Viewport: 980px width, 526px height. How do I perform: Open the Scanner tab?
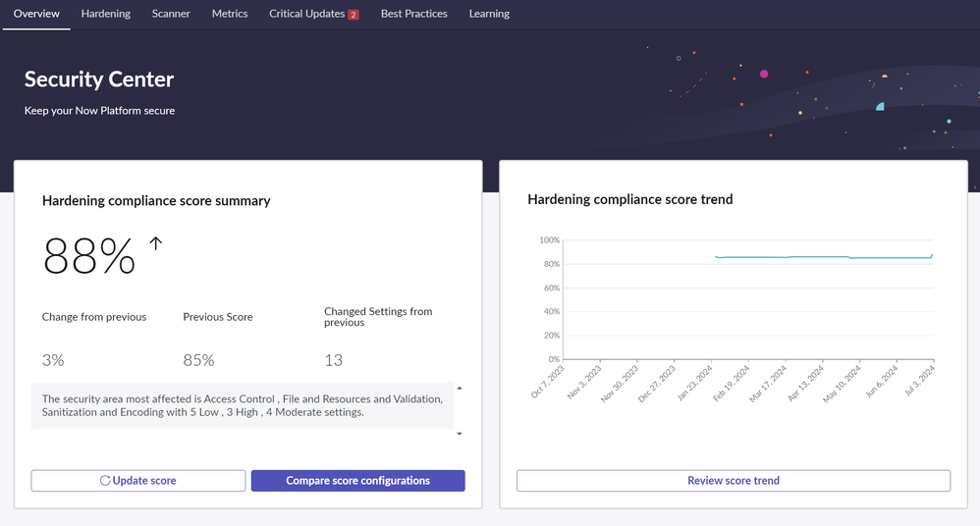[171, 14]
